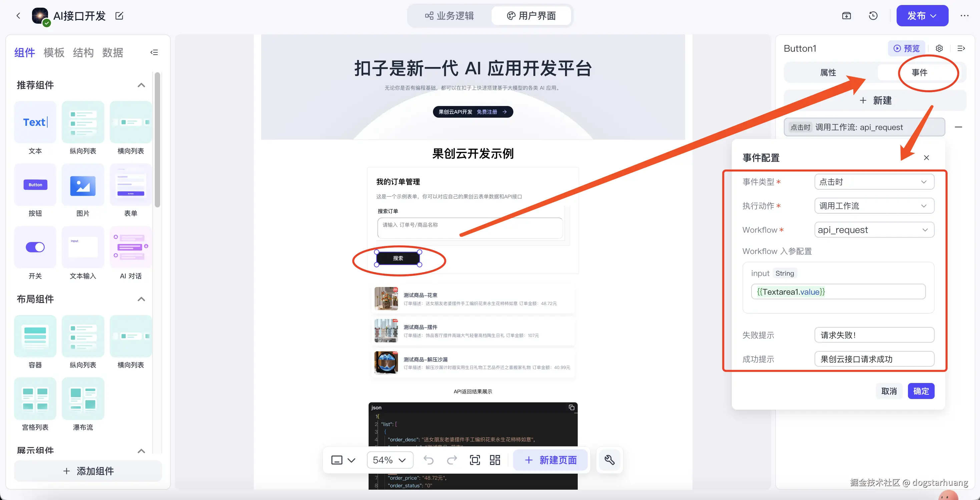Collapse the left component panel
Viewport: 980px width, 500px height.
click(154, 52)
